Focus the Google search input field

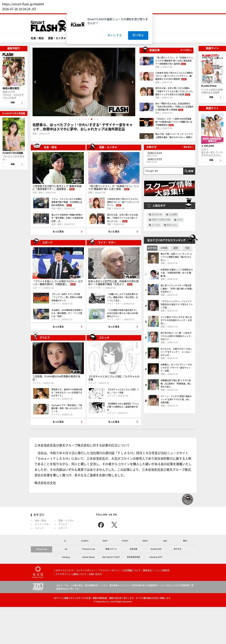coord(164,171)
